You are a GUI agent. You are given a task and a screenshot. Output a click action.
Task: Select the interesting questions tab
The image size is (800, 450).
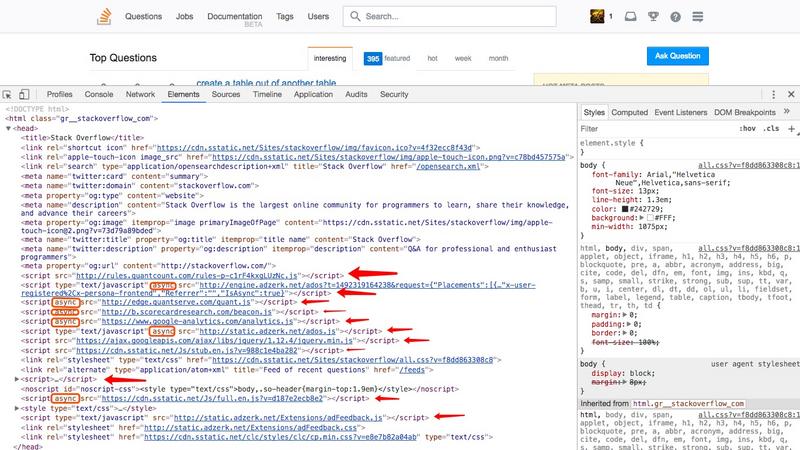coord(330,58)
